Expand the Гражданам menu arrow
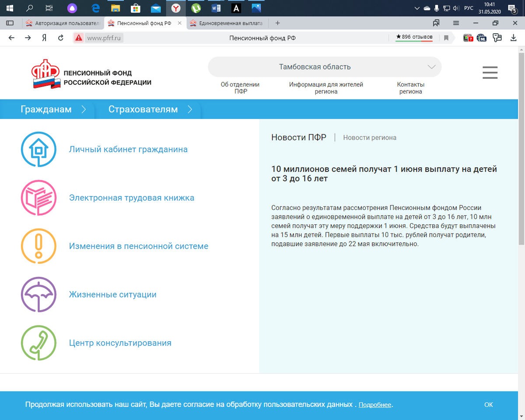 click(x=84, y=109)
